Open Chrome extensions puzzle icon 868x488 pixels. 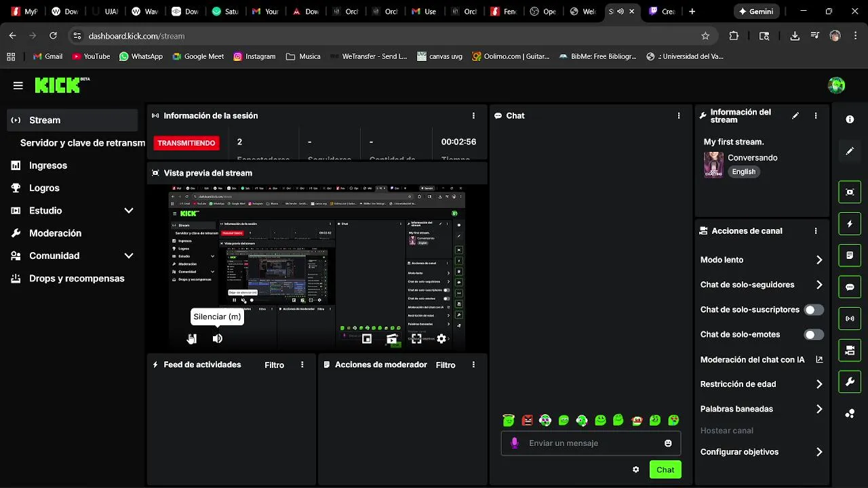click(x=734, y=36)
